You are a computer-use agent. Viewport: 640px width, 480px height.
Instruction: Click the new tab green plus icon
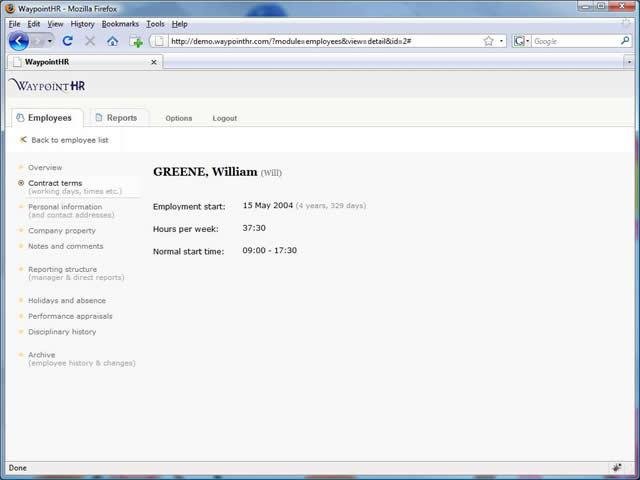click(x=136, y=41)
